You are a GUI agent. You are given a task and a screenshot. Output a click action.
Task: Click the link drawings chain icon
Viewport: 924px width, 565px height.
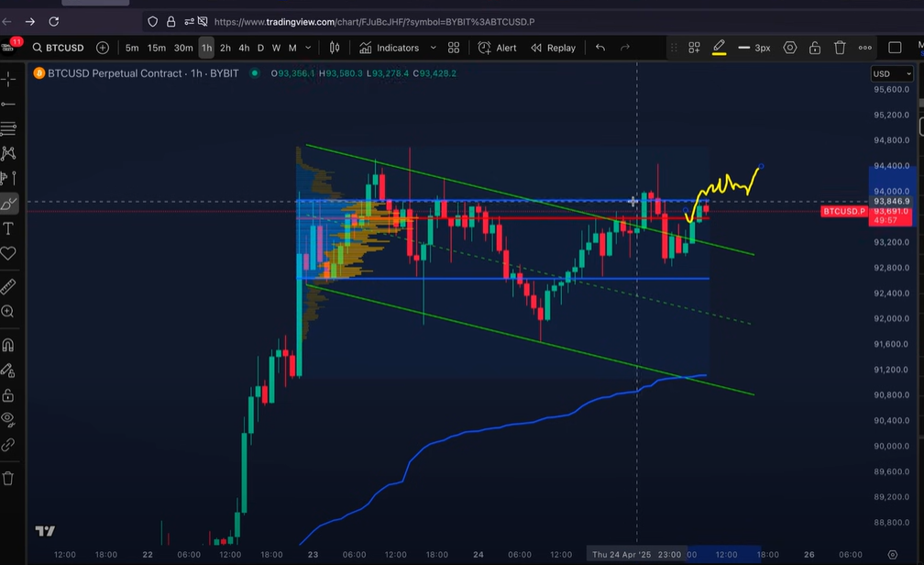click(x=8, y=445)
